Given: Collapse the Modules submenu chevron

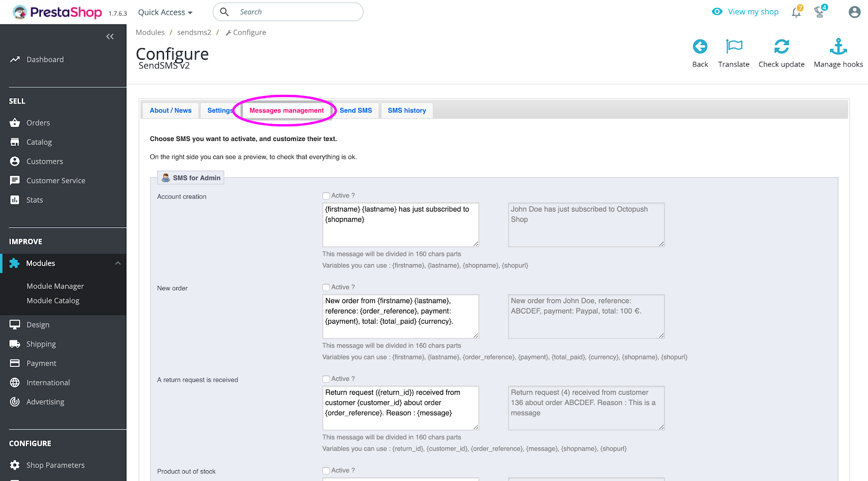Looking at the screenshot, I should coord(118,264).
